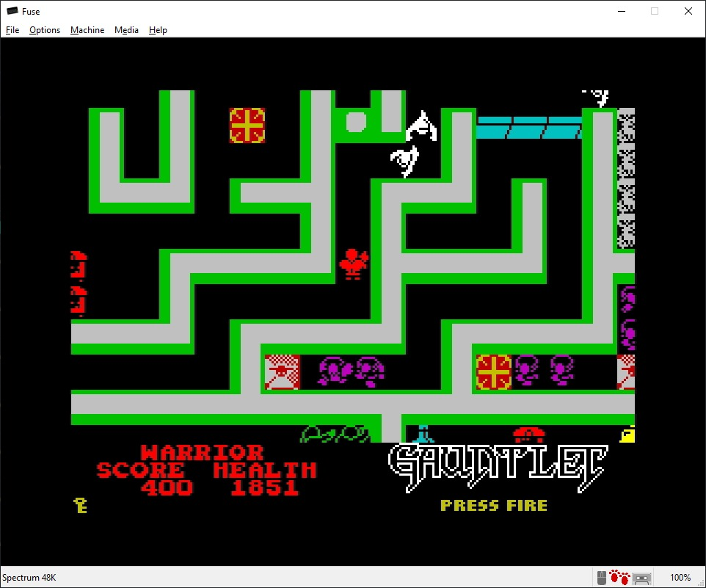
Task: Click the purple ghost right of the treasure chest
Action: (526, 370)
